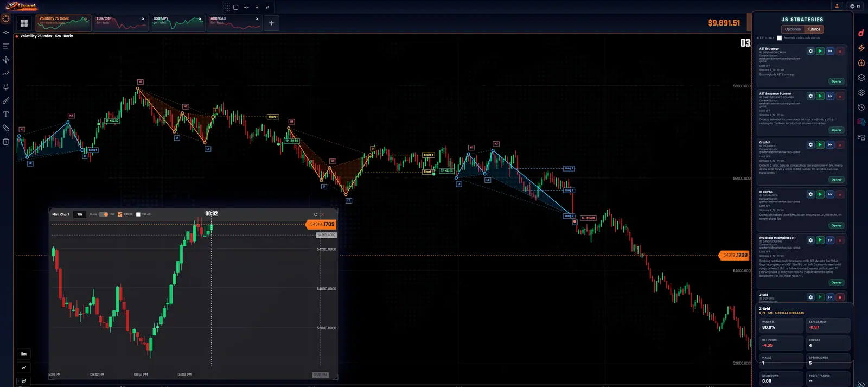The height and width of the screenshot is (387, 868).
Task: Open the 5m timeframe selector
Action: [x=24, y=354]
